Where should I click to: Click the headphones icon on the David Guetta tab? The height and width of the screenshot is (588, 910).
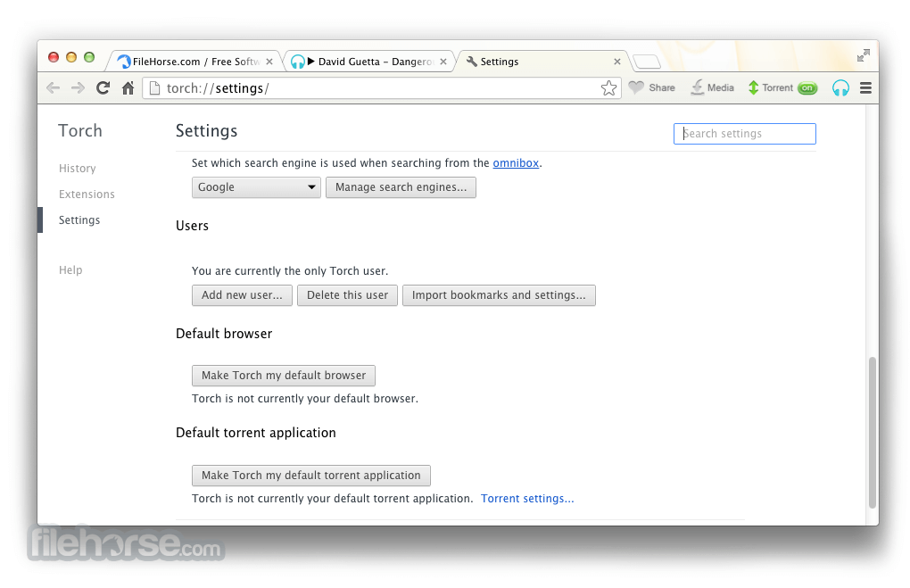pyautogui.click(x=297, y=62)
